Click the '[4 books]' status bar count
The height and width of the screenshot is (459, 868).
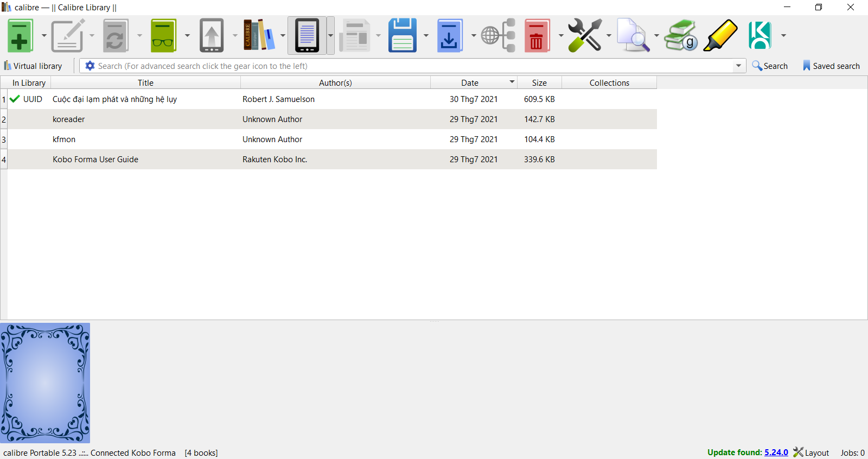[x=201, y=452]
